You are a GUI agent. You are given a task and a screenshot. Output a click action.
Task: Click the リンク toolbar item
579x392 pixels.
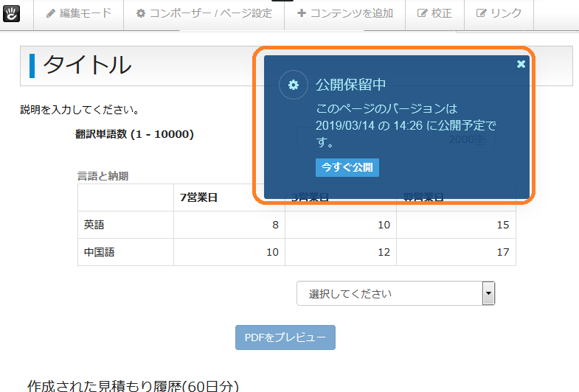[499, 13]
